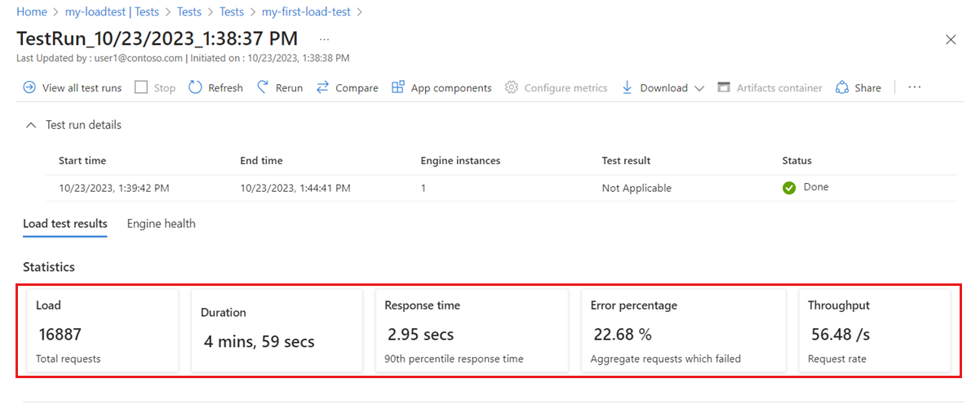Share the test run results

(858, 87)
